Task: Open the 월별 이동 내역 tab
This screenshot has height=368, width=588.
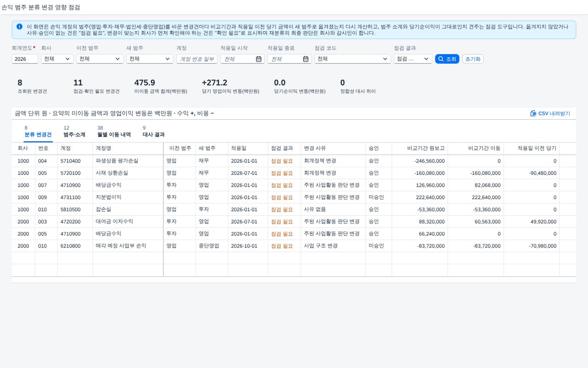Action: click(114, 132)
